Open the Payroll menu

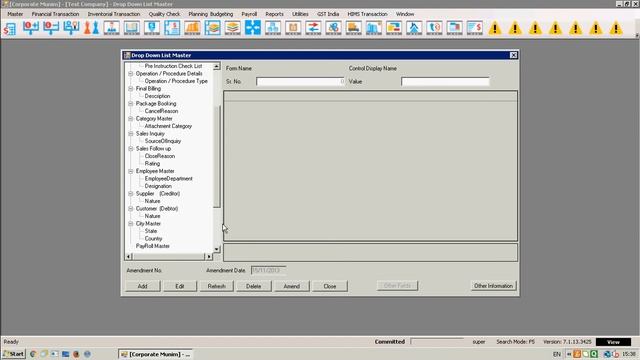[249, 14]
